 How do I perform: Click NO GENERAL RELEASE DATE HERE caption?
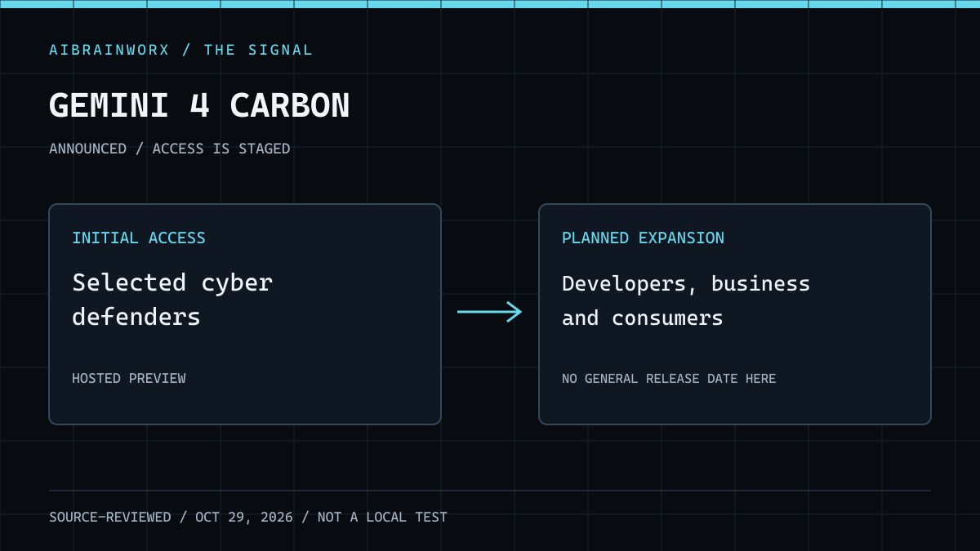669,379
